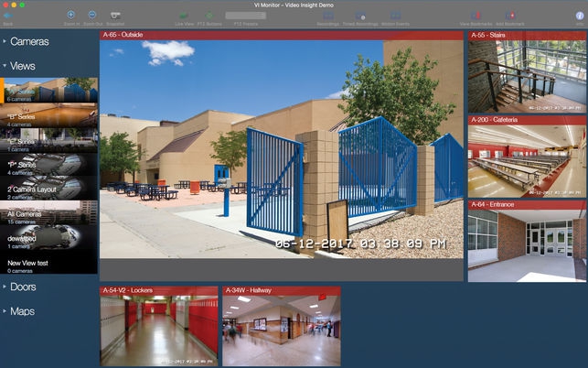Expand the Cameras section
Image resolution: width=588 pixels, height=368 pixels.
click(5, 41)
